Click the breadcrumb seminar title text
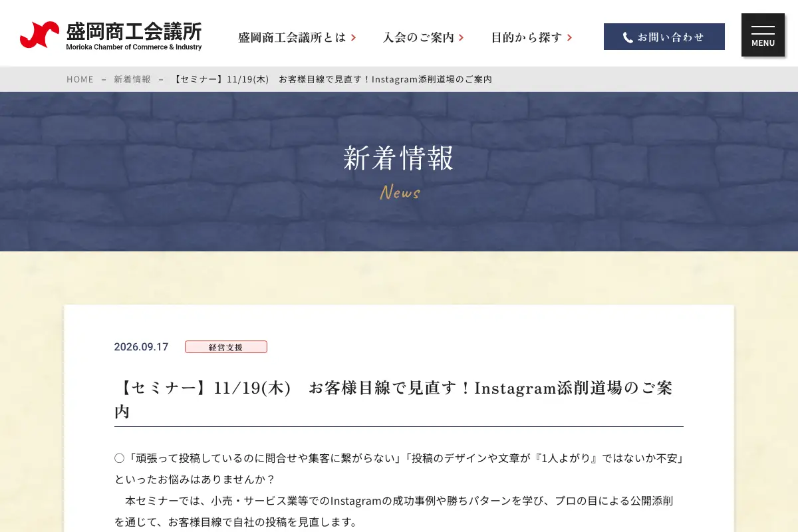 (x=331, y=79)
